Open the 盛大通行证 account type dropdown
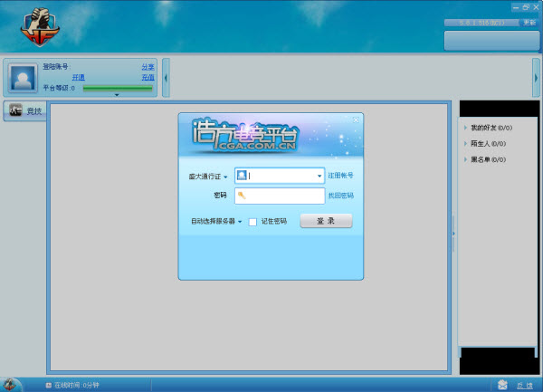The height and width of the screenshot is (392, 543). pyautogui.click(x=208, y=177)
